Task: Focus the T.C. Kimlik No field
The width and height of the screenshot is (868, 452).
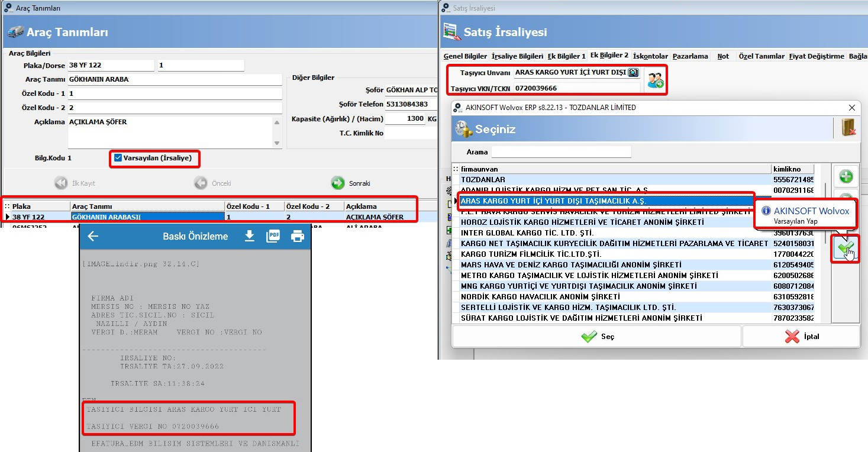Action: point(411,133)
